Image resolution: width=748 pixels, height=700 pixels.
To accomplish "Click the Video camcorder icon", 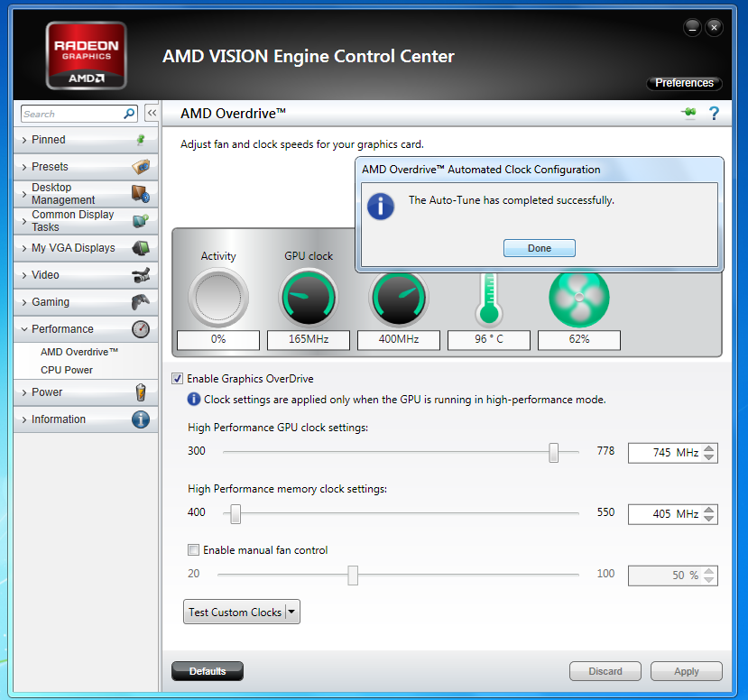I will click(141, 275).
